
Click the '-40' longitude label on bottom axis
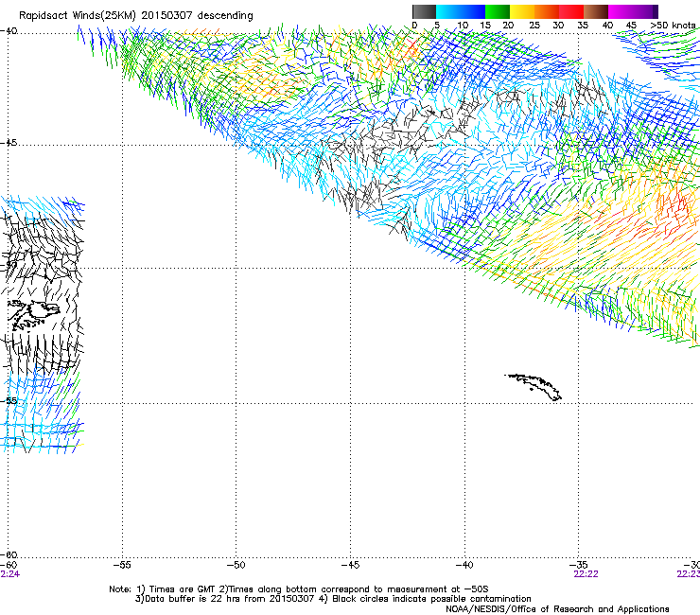[464, 565]
